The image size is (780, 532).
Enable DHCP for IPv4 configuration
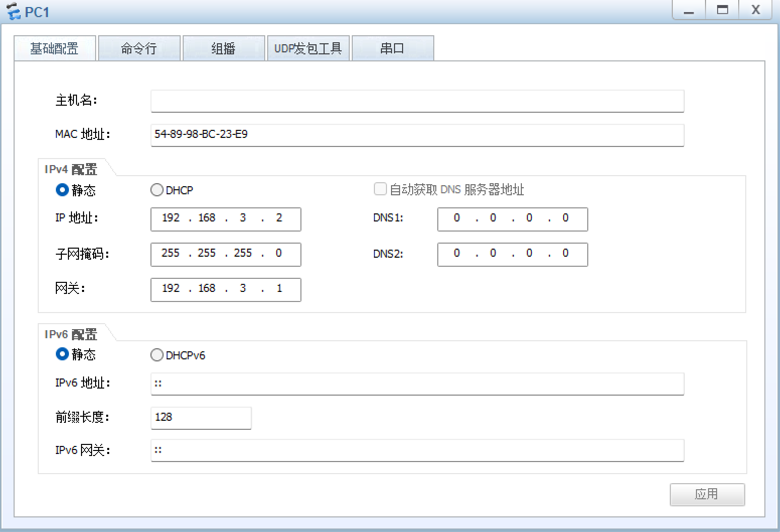(x=157, y=190)
